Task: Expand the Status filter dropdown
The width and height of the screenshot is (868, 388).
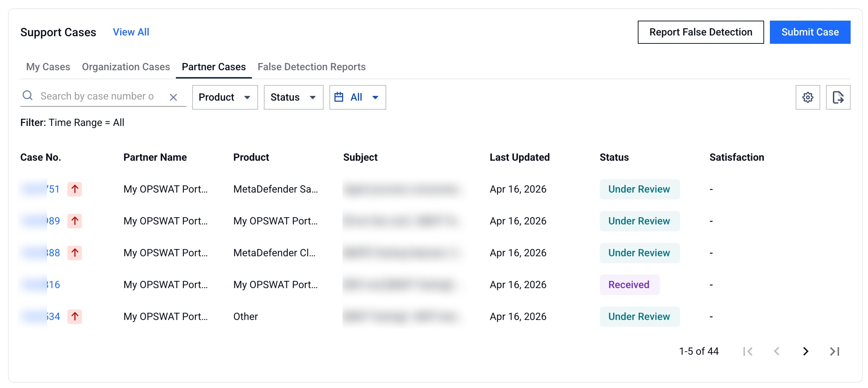Action: click(293, 97)
